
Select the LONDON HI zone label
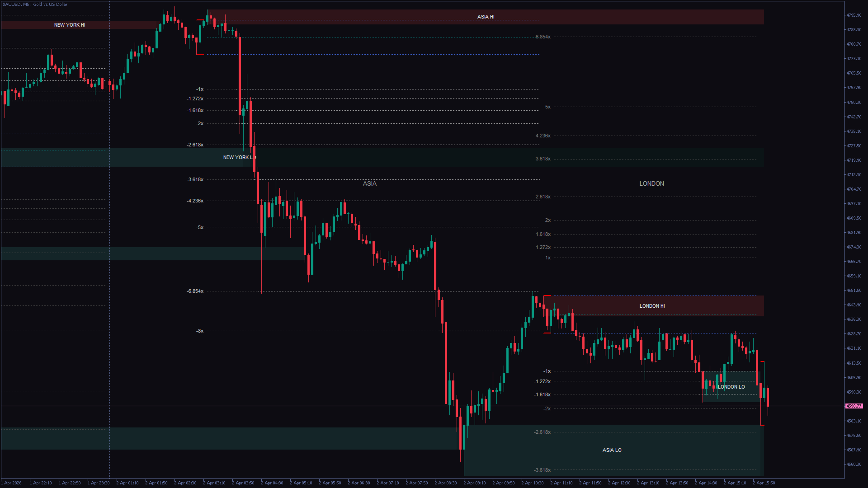click(x=652, y=306)
